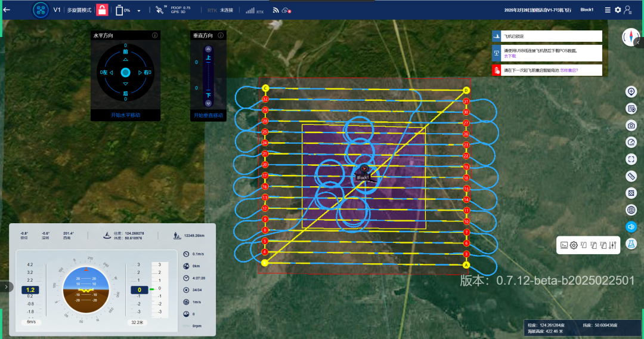This screenshot has width=644, height=339.
Task: Select the ruler measurement tool
Action: [x=631, y=176]
